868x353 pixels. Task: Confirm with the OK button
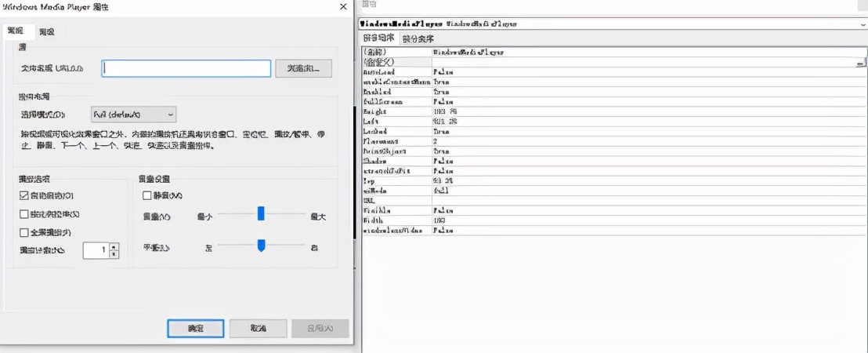click(195, 328)
